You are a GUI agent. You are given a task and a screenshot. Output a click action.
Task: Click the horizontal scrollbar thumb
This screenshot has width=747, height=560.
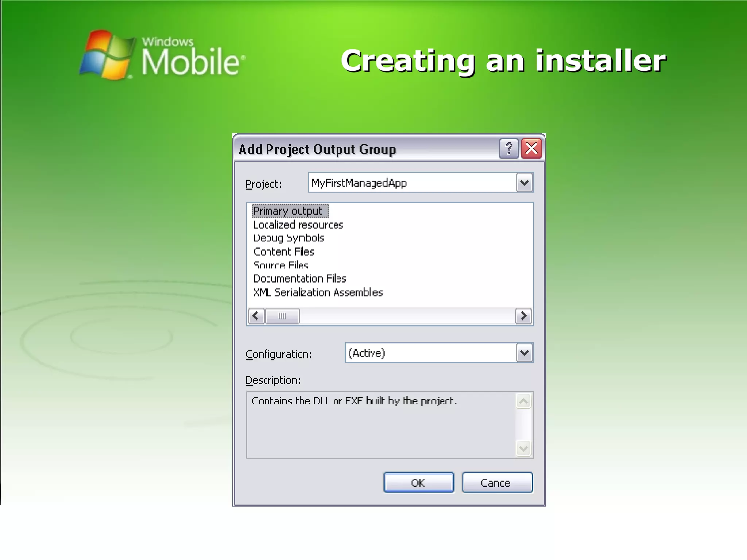282,316
